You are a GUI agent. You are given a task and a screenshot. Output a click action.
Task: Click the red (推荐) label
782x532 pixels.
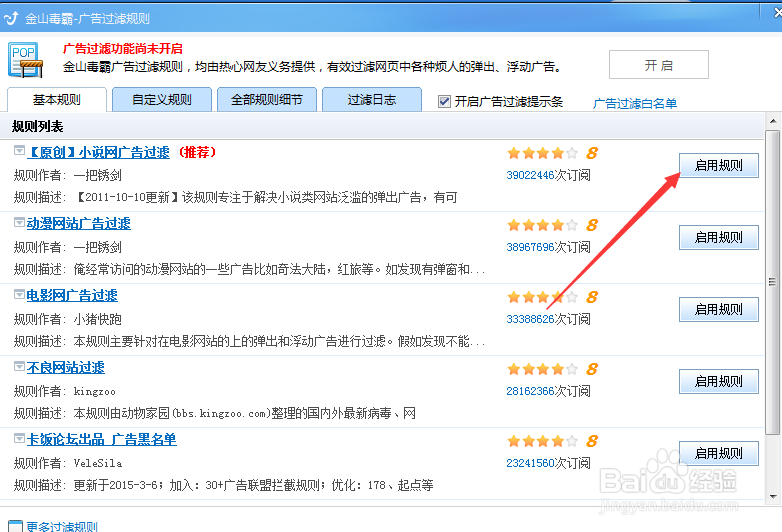[197, 152]
